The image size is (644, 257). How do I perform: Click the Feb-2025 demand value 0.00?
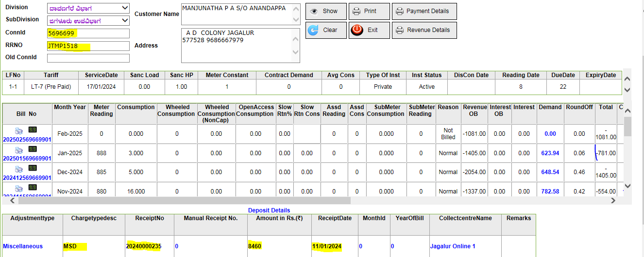(x=550, y=134)
